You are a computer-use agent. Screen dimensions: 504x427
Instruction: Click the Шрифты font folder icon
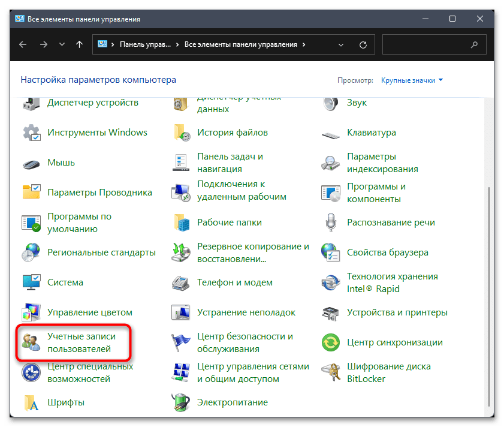click(x=31, y=402)
